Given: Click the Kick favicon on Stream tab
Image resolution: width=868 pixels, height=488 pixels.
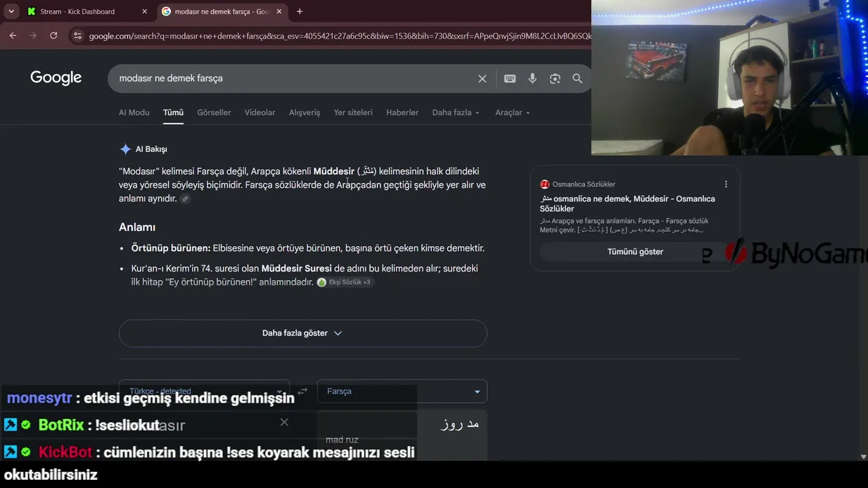Looking at the screenshot, I should pos(31,12).
